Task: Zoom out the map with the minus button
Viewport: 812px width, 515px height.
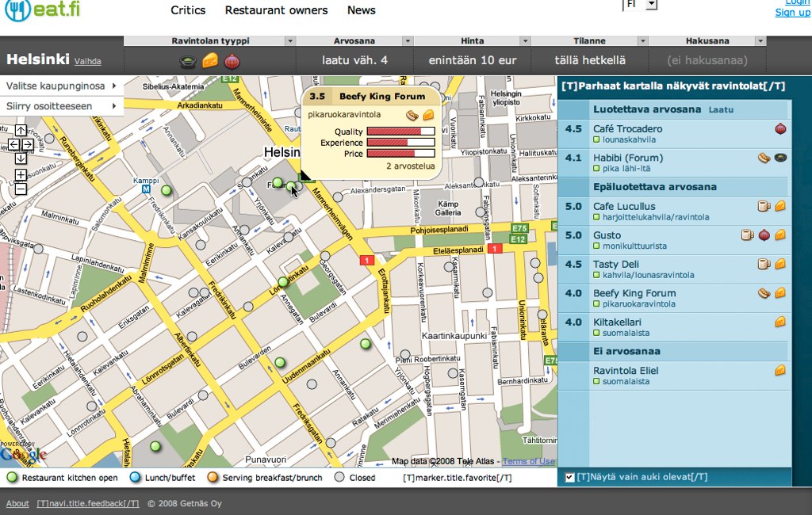Action: click(x=21, y=189)
